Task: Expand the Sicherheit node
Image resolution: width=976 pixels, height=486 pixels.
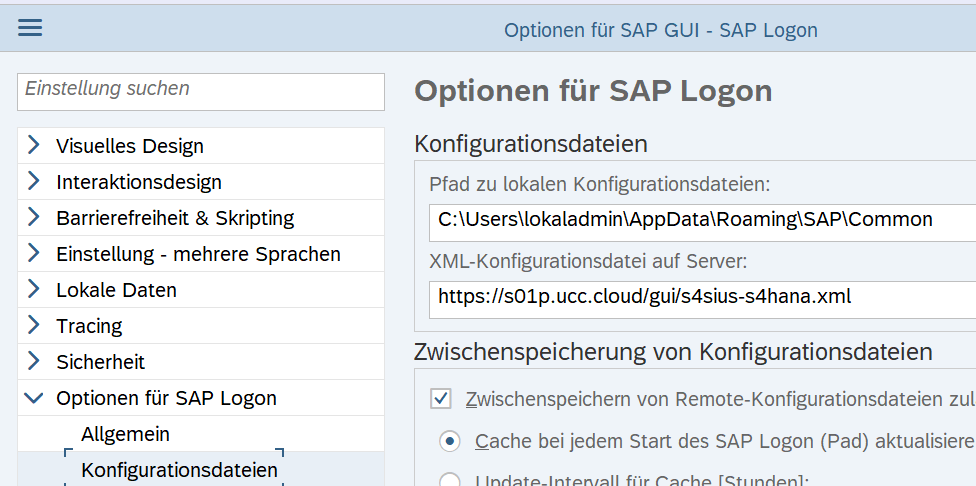Action: coord(34,362)
